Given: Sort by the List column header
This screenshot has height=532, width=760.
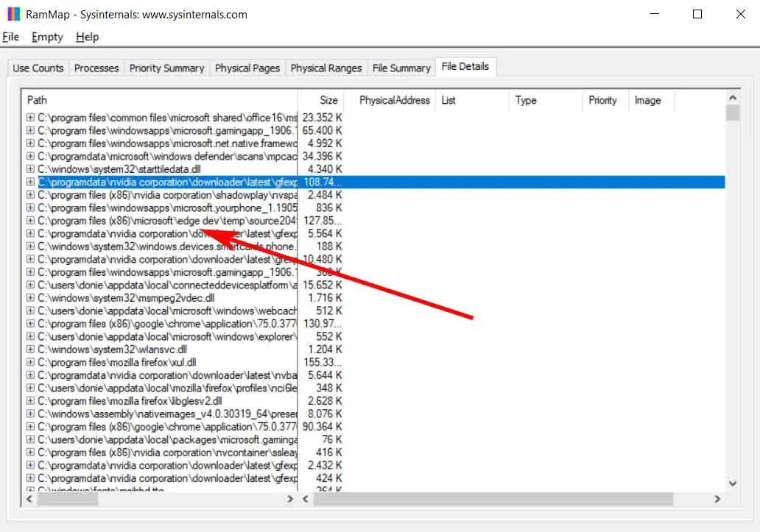Looking at the screenshot, I should [x=471, y=100].
